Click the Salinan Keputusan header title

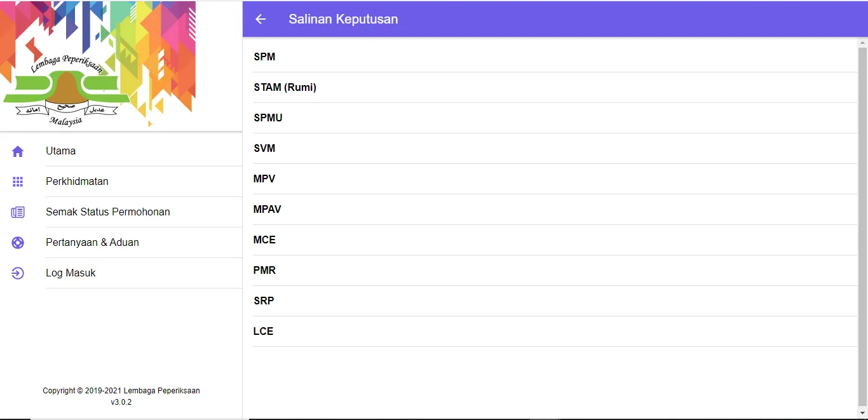coord(343,19)
